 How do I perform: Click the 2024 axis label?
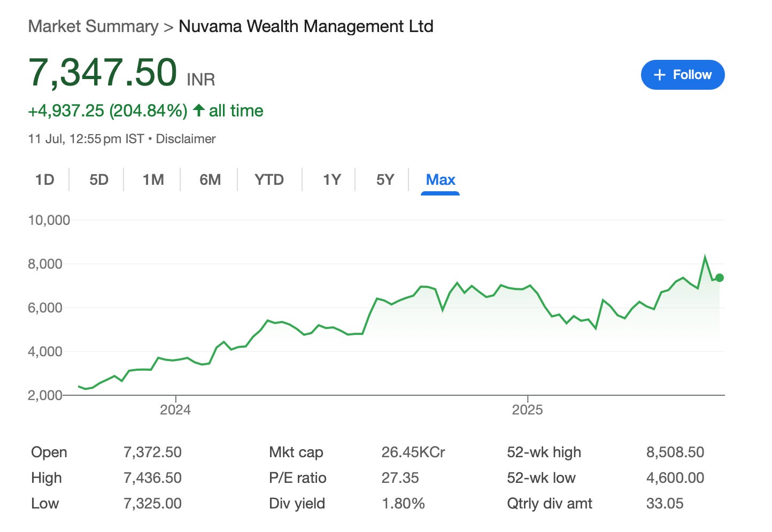pos(175,410)
